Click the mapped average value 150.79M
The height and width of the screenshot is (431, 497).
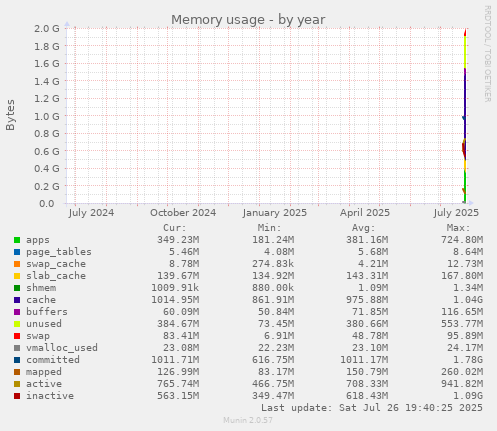click(367, 372)
